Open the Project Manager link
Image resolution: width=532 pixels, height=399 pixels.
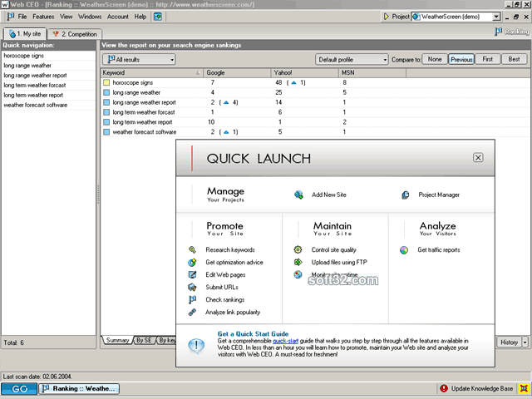[439, 195]
